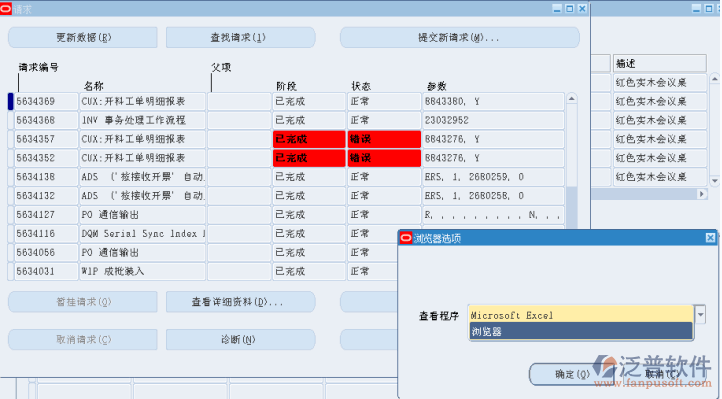Confirm with 确定(O) button
The width and height of the screenshot is (722, 399).
point(571,374)
